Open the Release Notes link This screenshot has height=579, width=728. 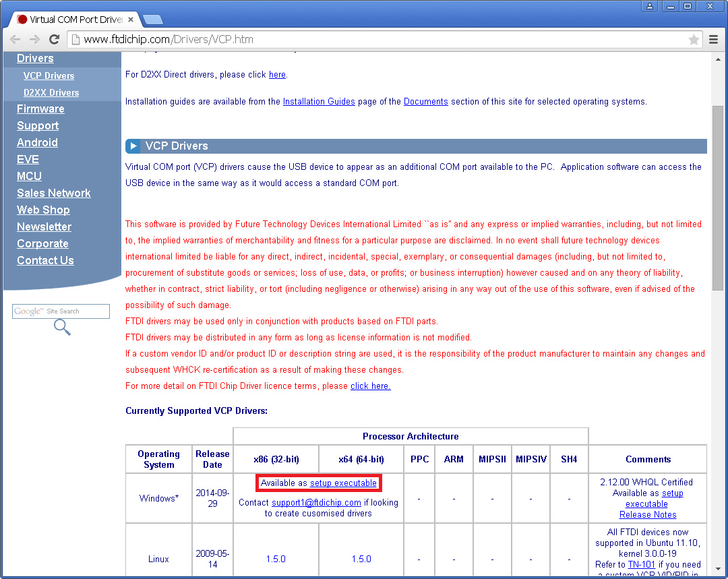coord(648,514)
